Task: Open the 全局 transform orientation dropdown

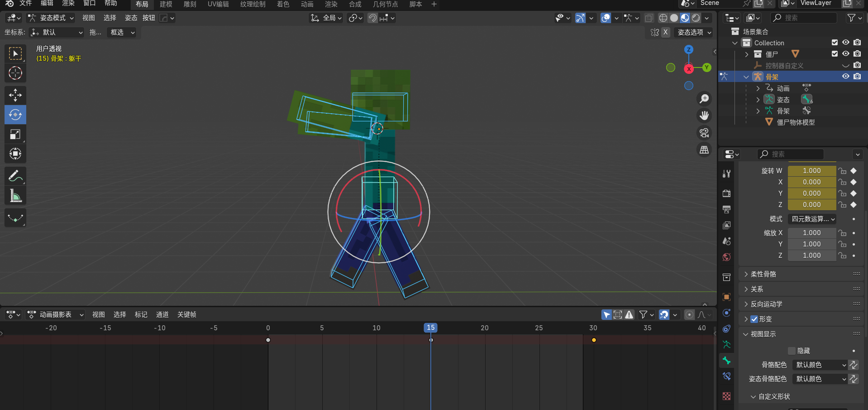Action: pyautogui.click(x=326, y=18)
